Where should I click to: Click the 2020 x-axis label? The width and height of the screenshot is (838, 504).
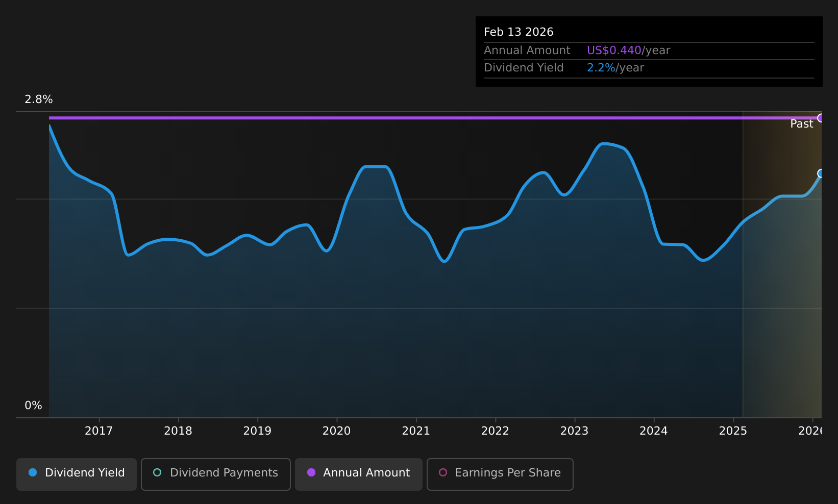337,431
